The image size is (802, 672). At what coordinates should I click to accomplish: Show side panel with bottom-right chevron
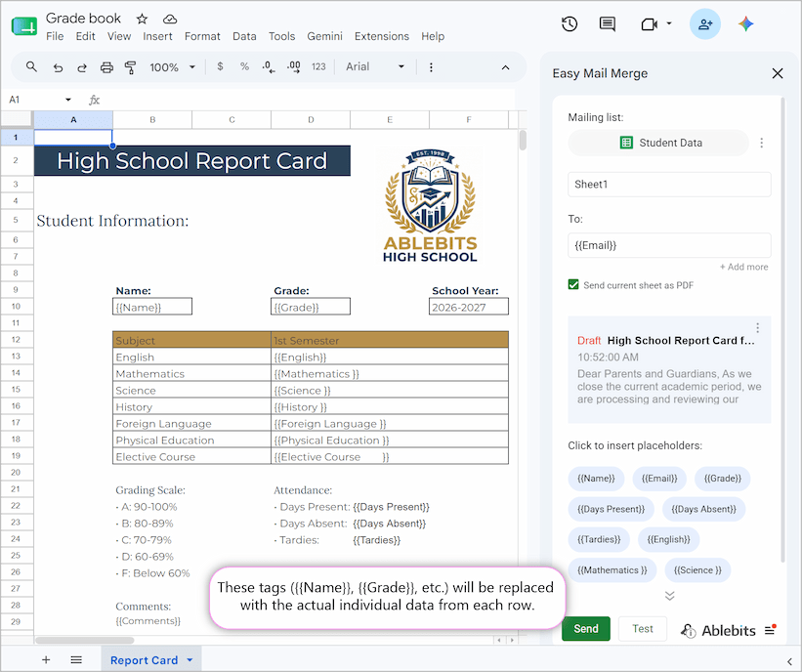[x=788, y=661]
